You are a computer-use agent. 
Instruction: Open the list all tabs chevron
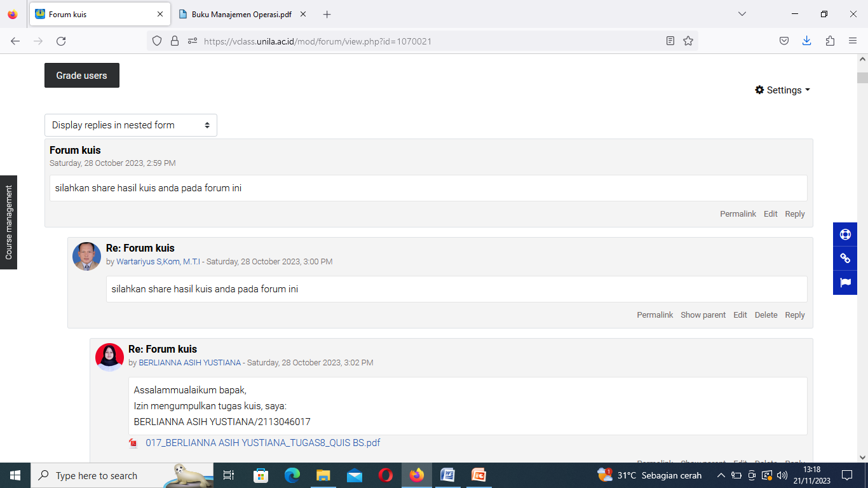(x=742, y=14)
